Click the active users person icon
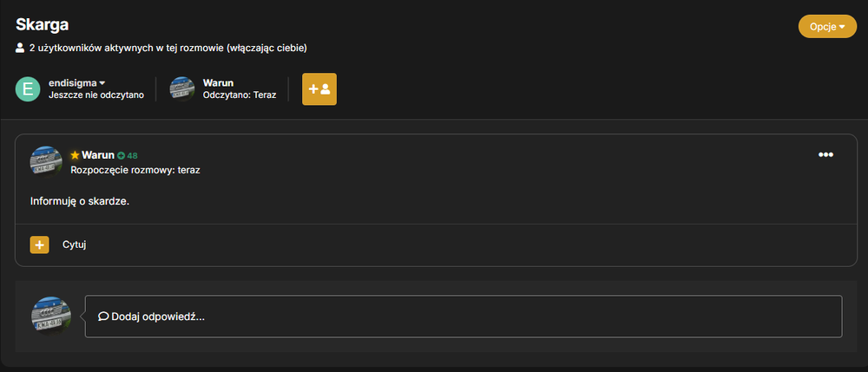The image size is (868, 372). coord(21,48)
